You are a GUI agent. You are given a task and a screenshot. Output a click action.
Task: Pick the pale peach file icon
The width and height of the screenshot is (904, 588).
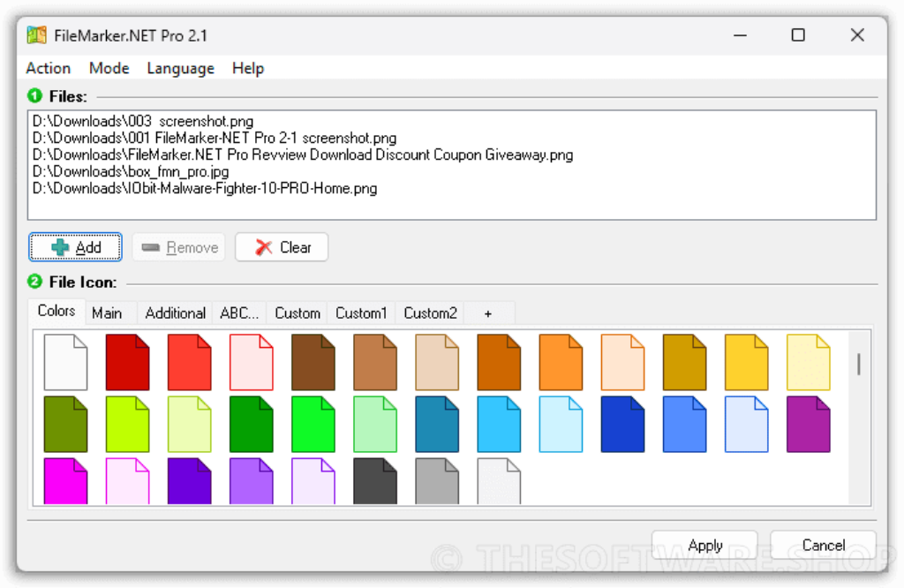pos(622,363)
